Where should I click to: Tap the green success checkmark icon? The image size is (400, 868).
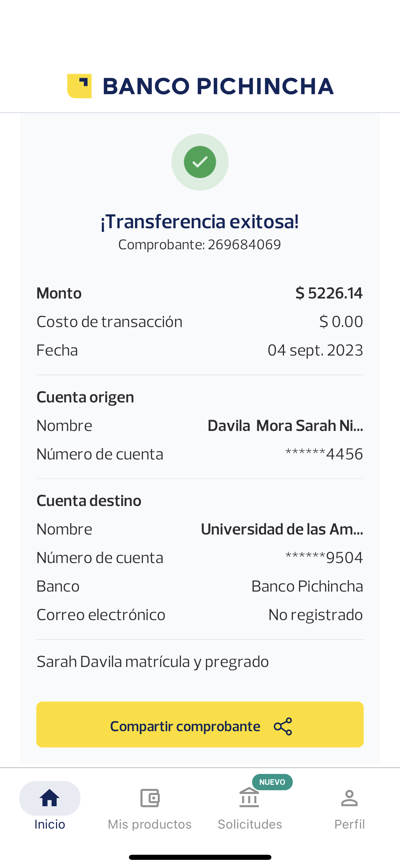[200, 162]
